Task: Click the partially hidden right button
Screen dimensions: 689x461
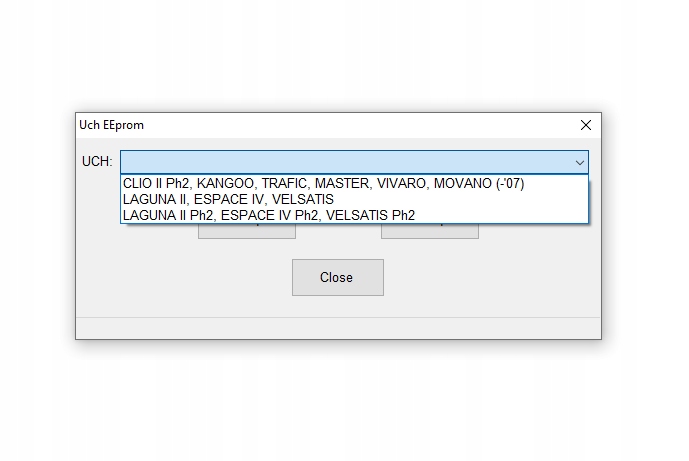Action: [x=430, y=231]
